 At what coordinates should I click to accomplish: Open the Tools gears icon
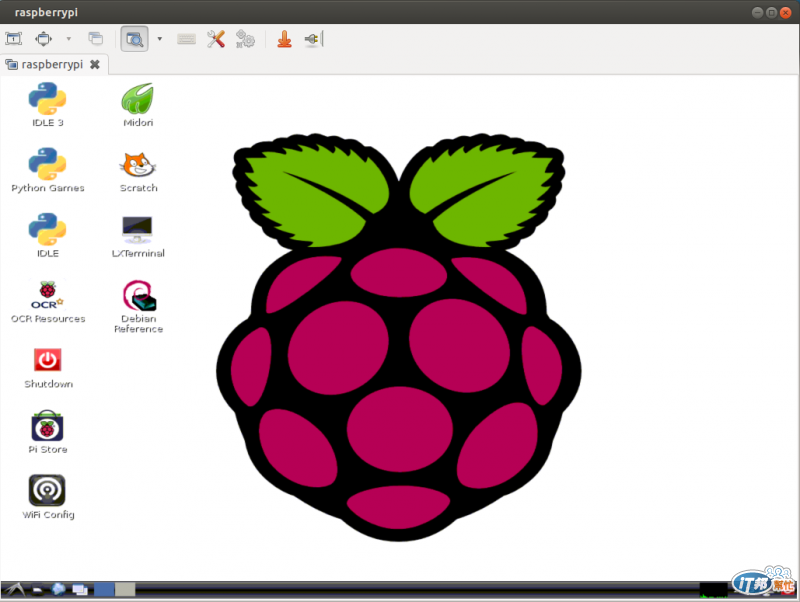(x=245, y=39)
